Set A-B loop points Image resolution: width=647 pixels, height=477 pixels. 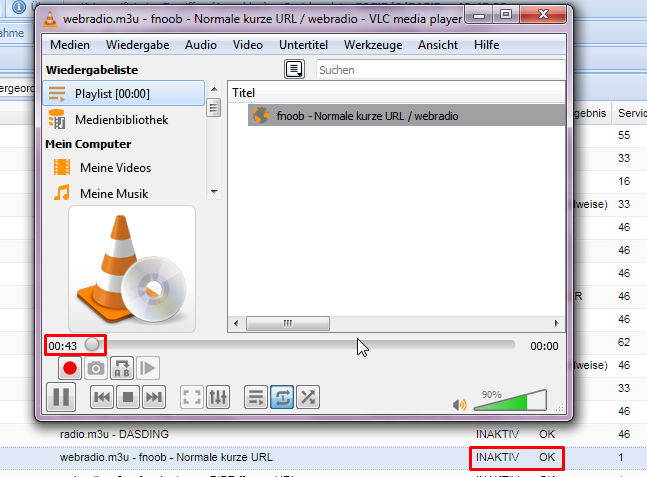[x=122, y=368]
